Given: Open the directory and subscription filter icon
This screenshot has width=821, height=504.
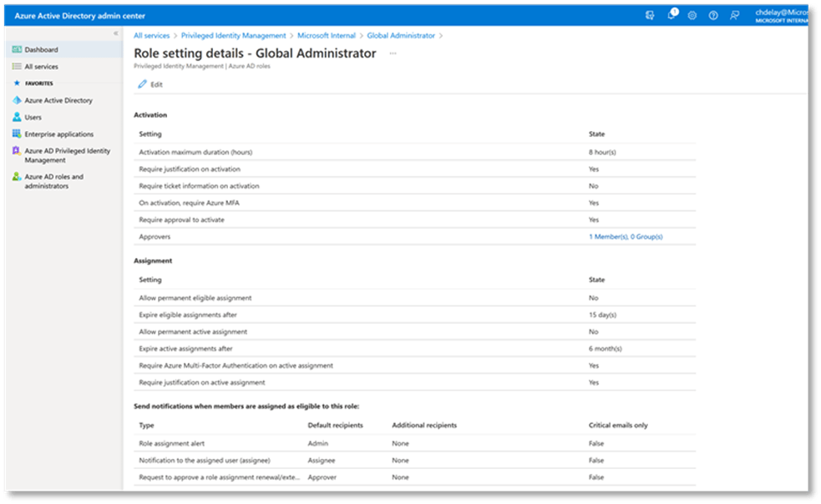Looking at the screenshot, I should pos(651,15).
